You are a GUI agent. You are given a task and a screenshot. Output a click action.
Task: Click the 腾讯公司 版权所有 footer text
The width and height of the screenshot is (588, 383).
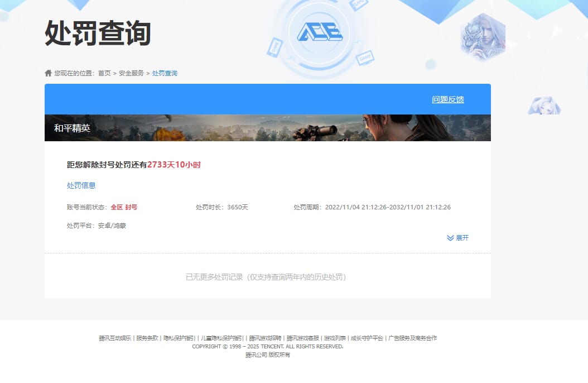[268, 355]
